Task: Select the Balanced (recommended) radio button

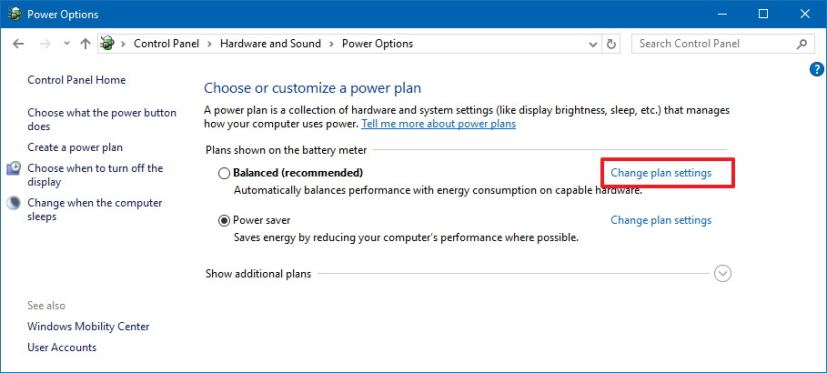Action: coord(224,173)
